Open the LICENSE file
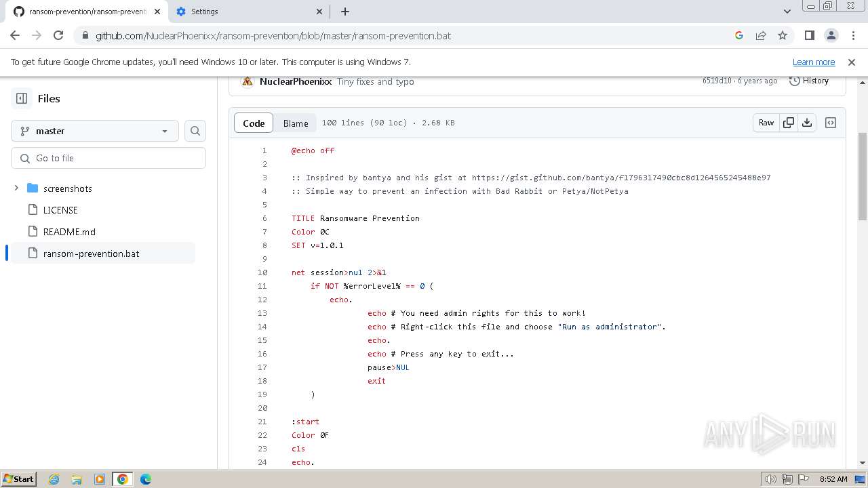 click(x=60, y=210)
